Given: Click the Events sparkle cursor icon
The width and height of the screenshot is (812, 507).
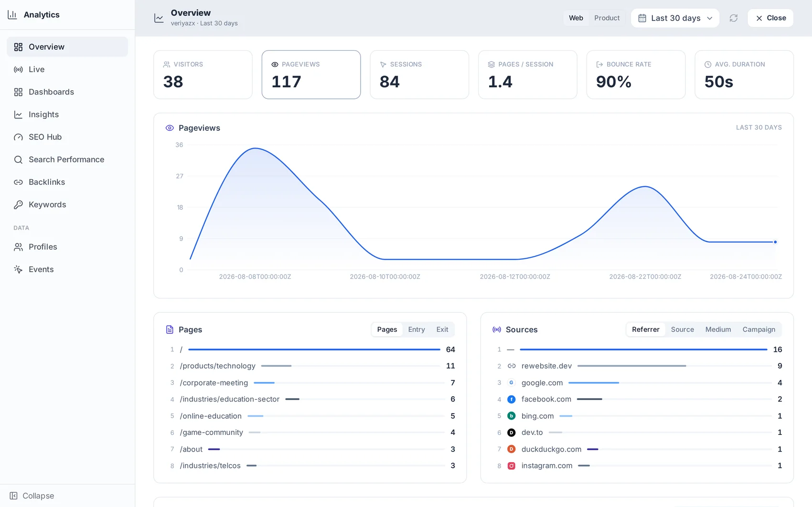Looking at the screenshot, I should 18,269.
